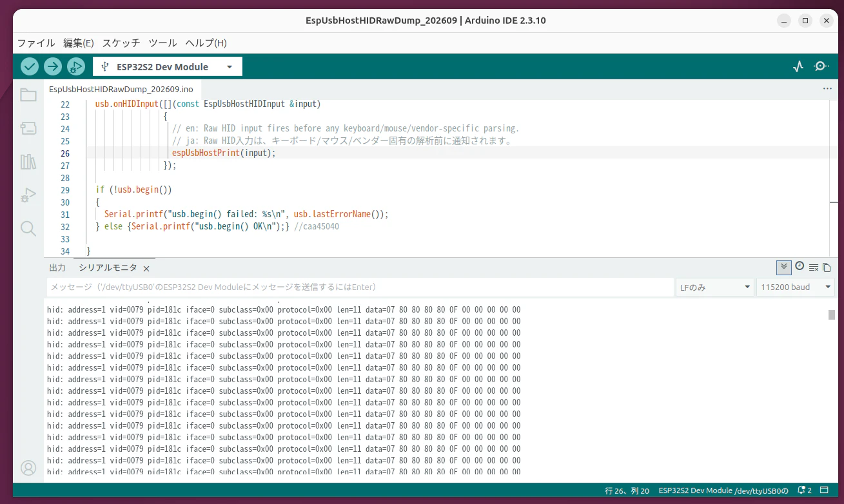Open the 115200 baud rate dropdown

tap(795, 287)
